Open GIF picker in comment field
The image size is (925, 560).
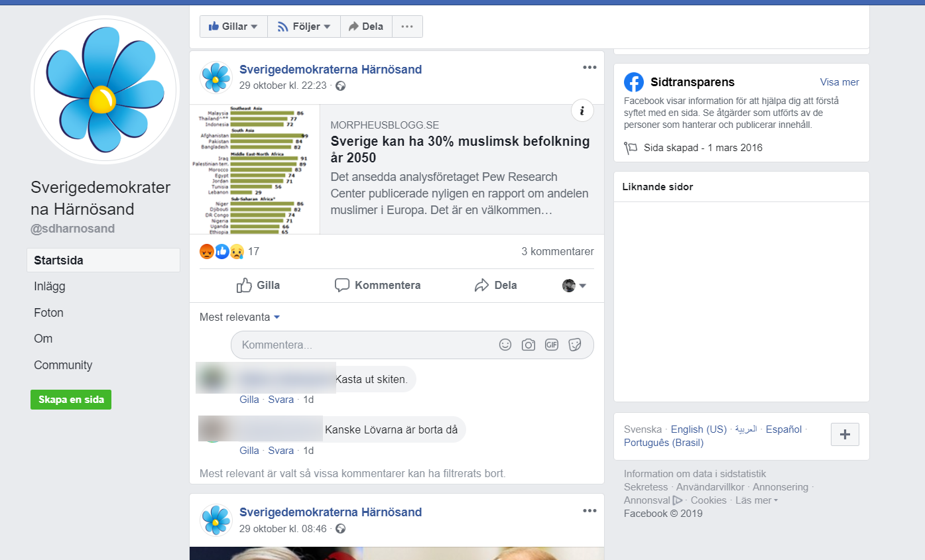(552, 345)
